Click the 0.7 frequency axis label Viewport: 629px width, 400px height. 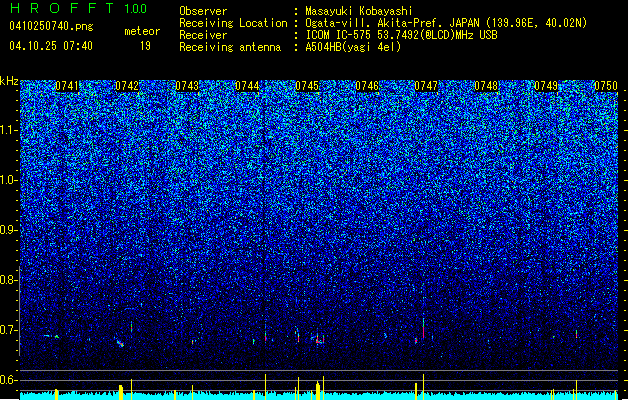[8, 330]
